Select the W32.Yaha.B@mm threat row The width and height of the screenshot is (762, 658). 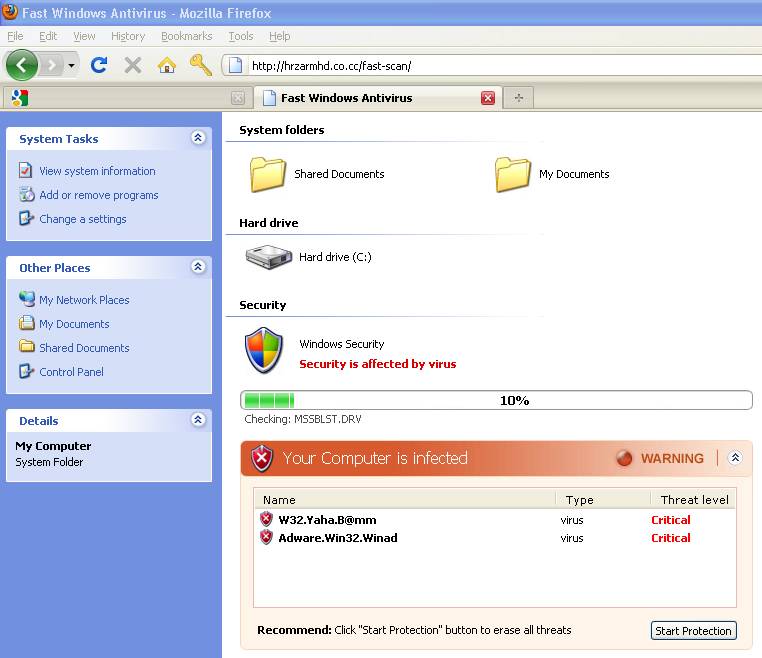(495, 520)
